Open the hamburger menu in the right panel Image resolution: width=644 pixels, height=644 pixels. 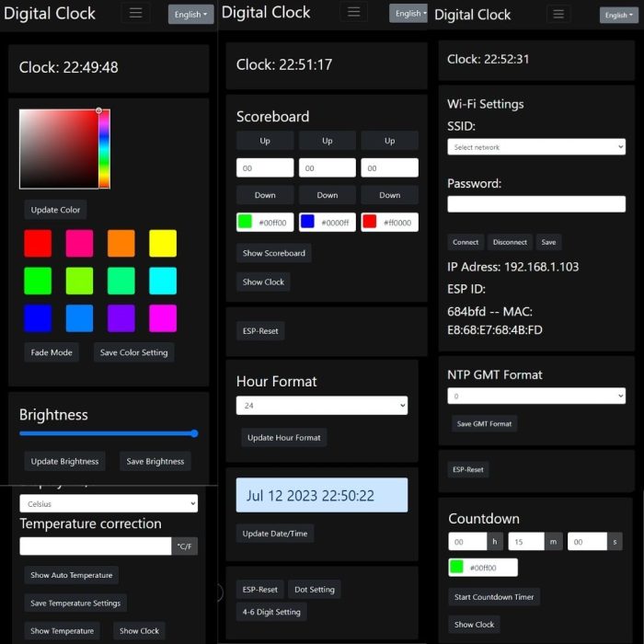[x=558, y=14]
